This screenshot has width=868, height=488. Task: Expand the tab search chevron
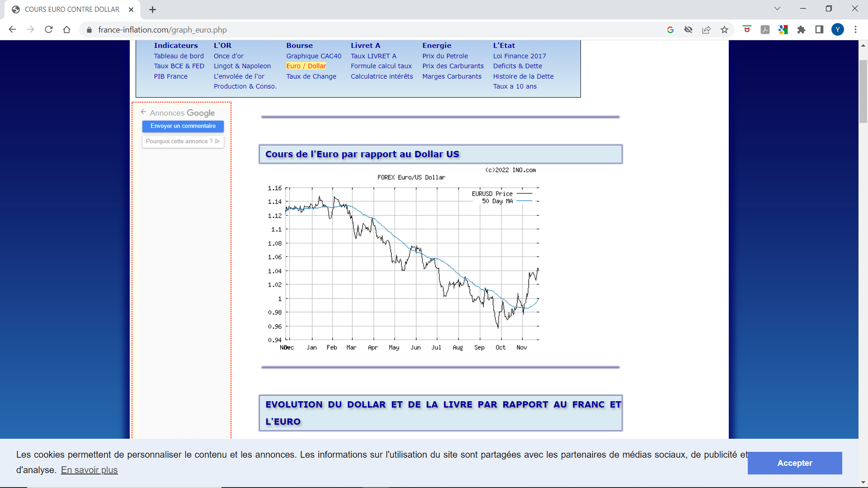click(x=777, y=9)
